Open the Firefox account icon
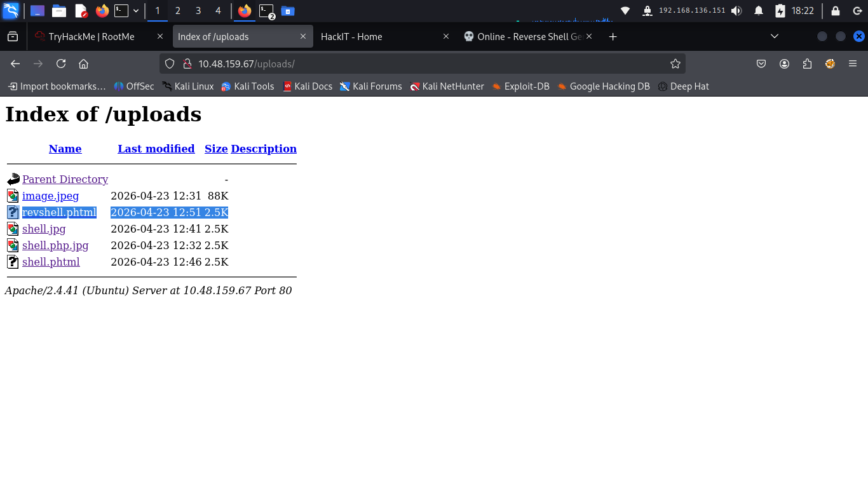 (x=784, y=64)
